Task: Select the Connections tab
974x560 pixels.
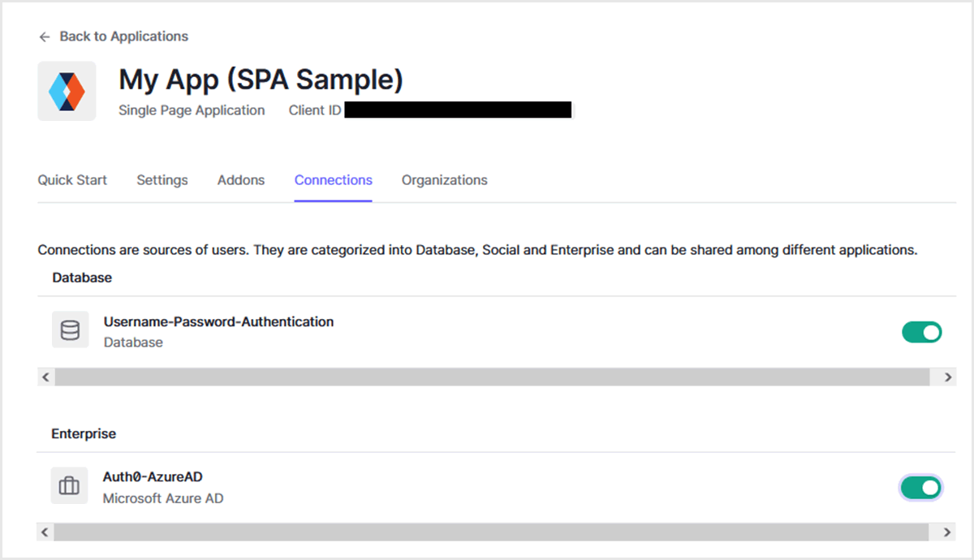Action: pos(334,180)
